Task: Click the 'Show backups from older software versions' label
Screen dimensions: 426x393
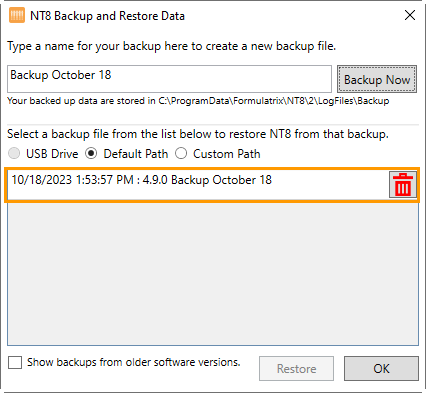Action: (x=134, y=362)
